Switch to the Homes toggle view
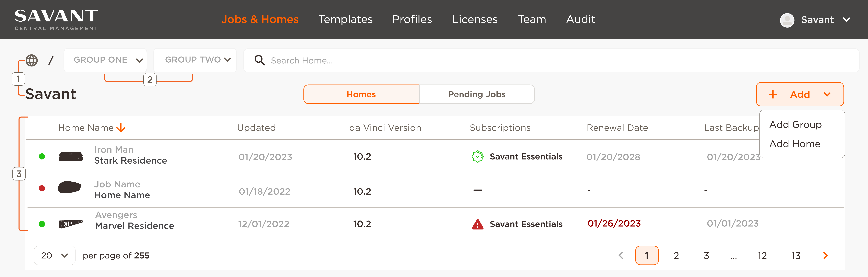This screenshot has width=868, height=277. coord(361,94)
